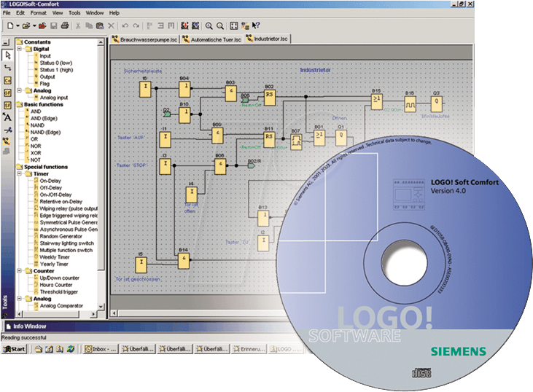Switch to the Brauchwasserpumpe.lsc tab
The height and width of the screenshot is (392, 533).
pyautogui.click(x=145, y=39)
